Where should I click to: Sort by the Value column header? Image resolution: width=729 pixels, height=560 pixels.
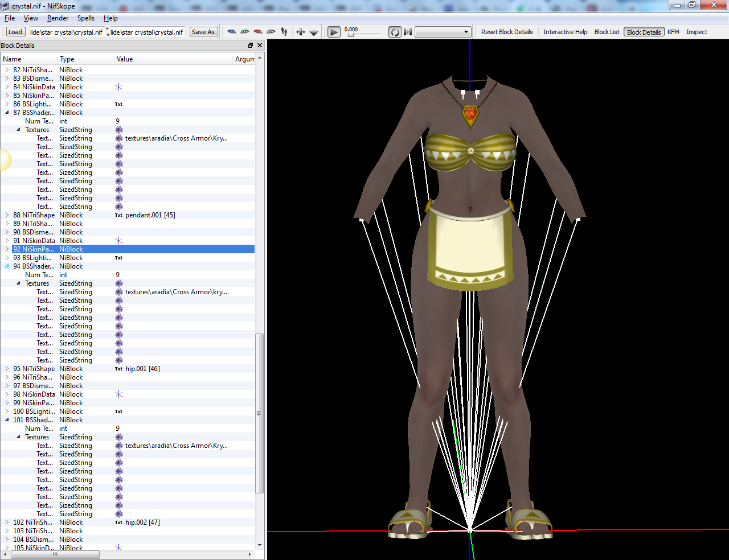tap(173, 59)
